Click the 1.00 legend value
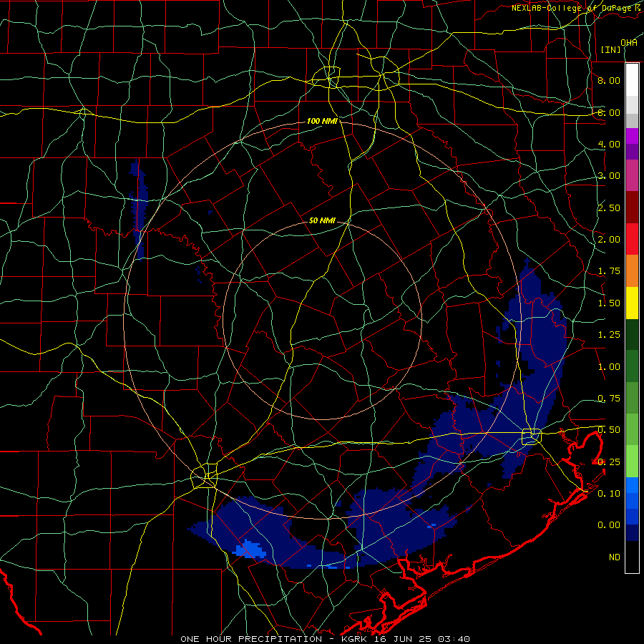Image resolution: width=644 pixels, height=644 pixels. pyautogui.click(x=609, y=367)
